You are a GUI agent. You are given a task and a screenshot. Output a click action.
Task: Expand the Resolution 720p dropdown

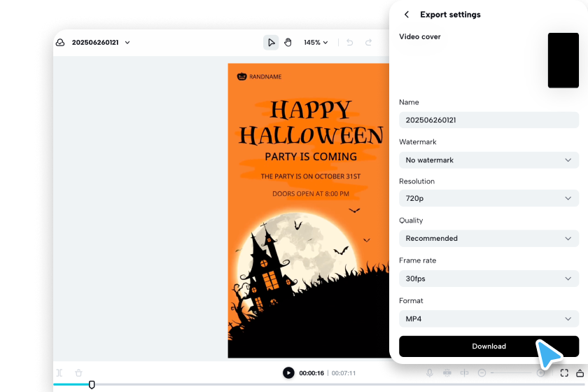pos(489,199)
